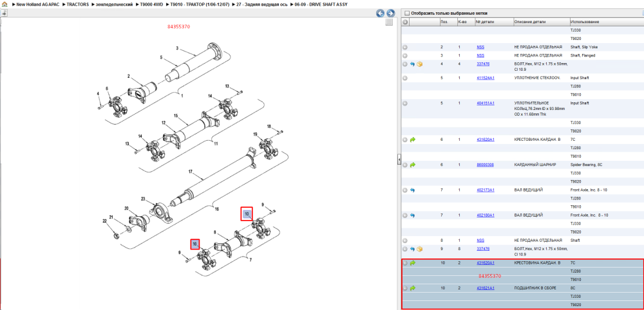Expand all rows via header plus icon
Viewport: 644px width, 310px height.
[x=405, y=22]
